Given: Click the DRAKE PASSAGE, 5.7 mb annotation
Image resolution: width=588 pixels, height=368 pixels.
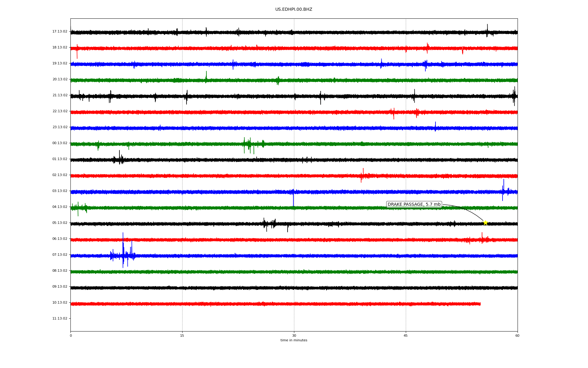Looking at the screenshot, I should (414, 205).
